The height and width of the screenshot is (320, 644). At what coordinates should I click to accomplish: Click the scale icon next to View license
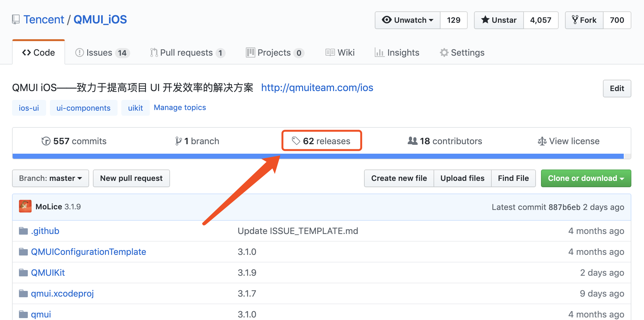[x=542, y=141]
